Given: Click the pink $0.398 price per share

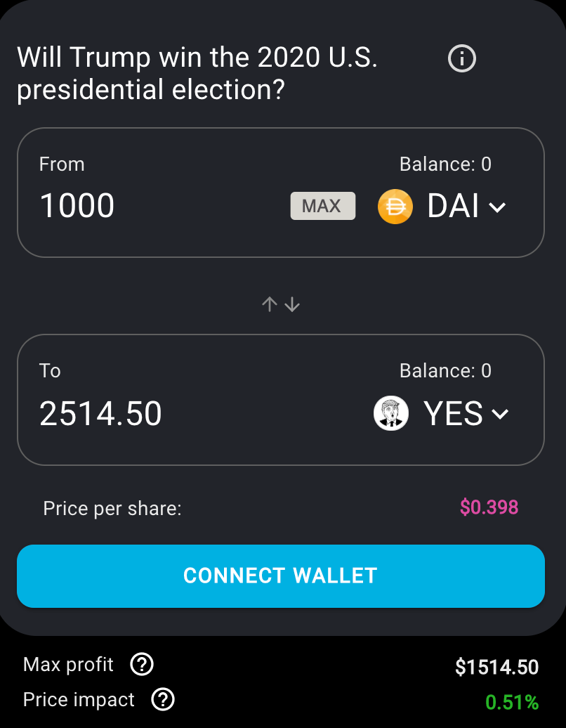Looking at the screenshot, I should (x=489, y=507).
